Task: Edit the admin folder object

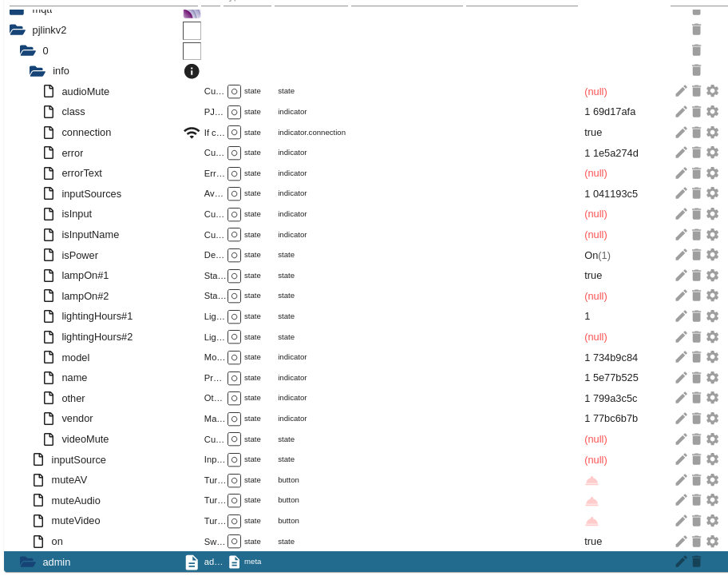Action: tap(681, 562)
